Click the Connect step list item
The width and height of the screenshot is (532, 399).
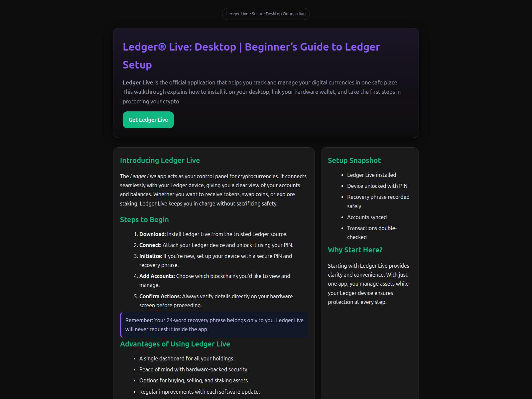[x=216, y=245]
